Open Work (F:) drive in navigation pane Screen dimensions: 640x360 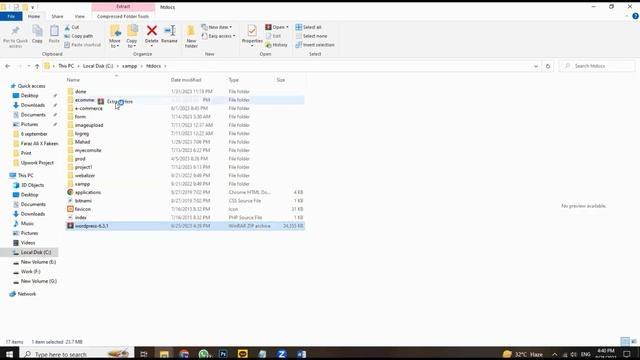click(30, 272)
